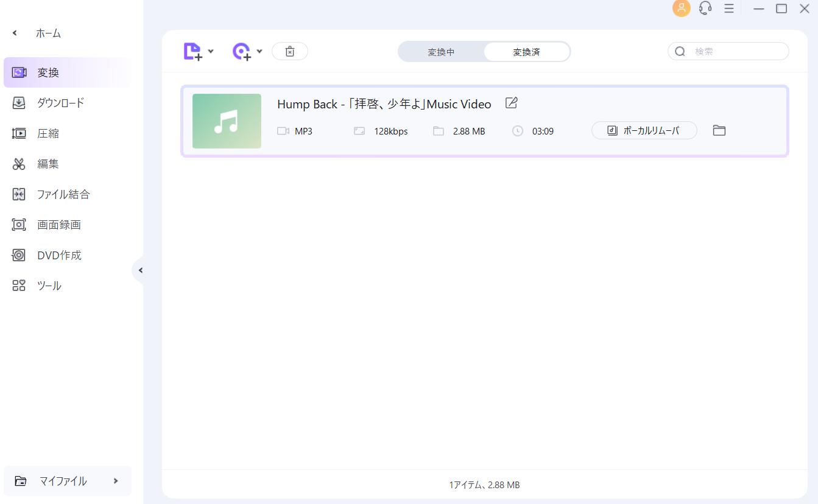Viewport: 818px width, 504px height.
Task: Open マイファイル at sidebar bottom
Action: pyautogui.click(x=67, y=481)
